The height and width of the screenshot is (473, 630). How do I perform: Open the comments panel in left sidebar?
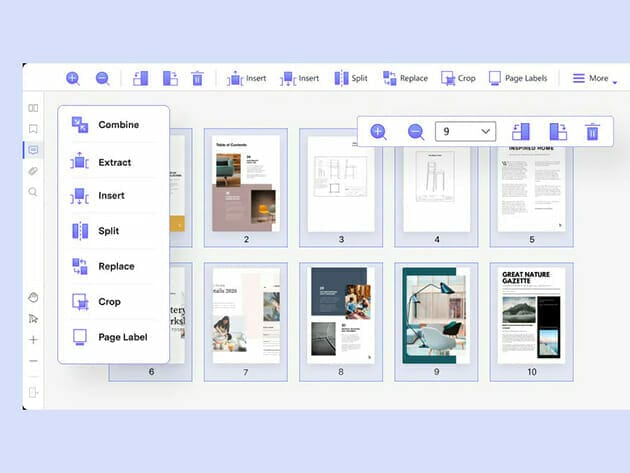[x=33, y=150]
